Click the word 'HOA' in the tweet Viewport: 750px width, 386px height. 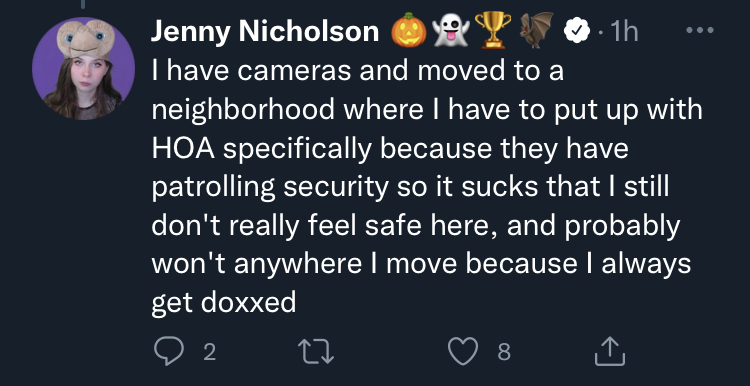click(x=183, y=149)
